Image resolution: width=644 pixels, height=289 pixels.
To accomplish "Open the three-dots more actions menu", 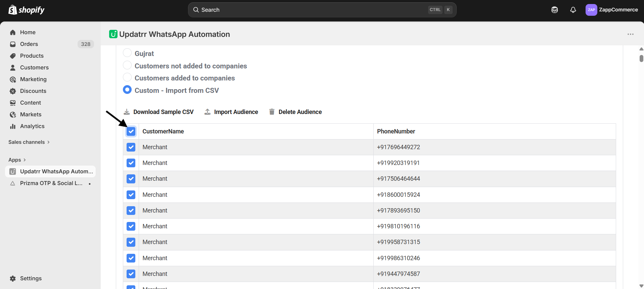I will coord(630,34).
